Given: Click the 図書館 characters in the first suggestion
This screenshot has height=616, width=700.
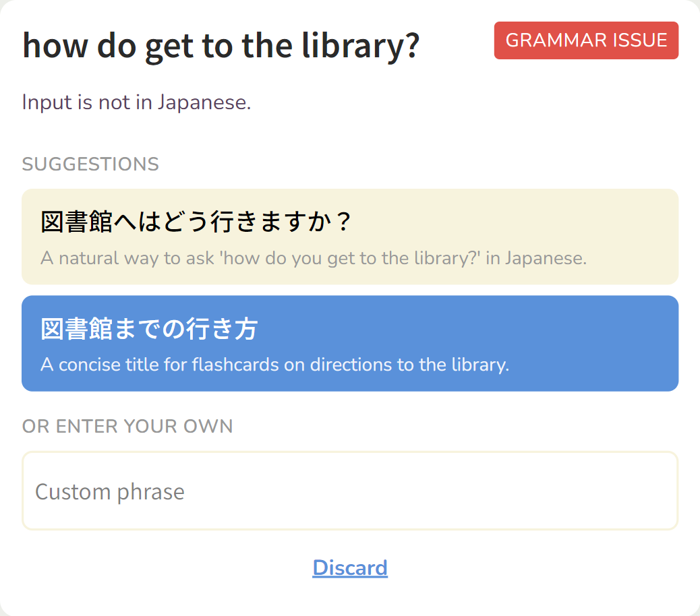Looking at the screenshot, I should [76, 222].
